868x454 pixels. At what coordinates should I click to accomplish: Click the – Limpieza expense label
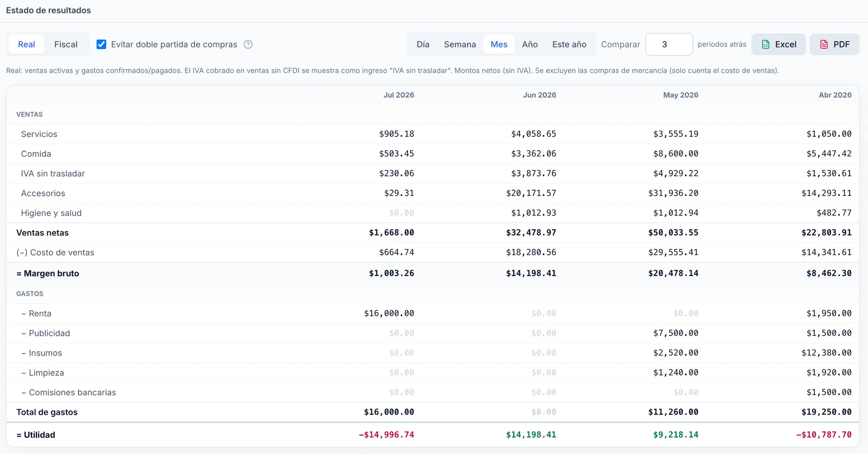tap(43, 373)
